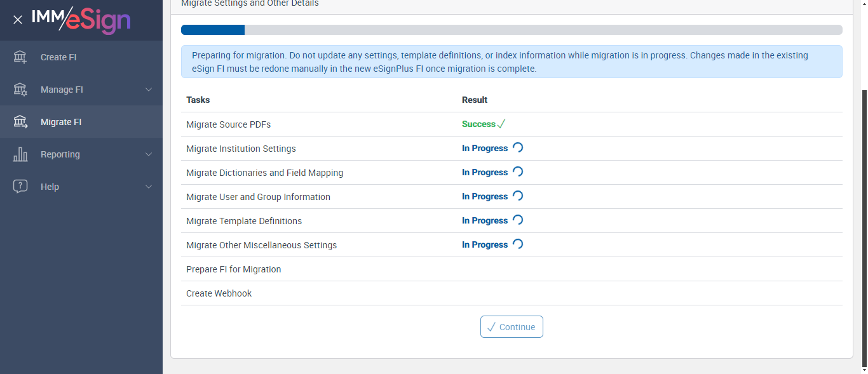Select the Migrate FI menu item
868x374 pixels.
click(x=61, y=122)
